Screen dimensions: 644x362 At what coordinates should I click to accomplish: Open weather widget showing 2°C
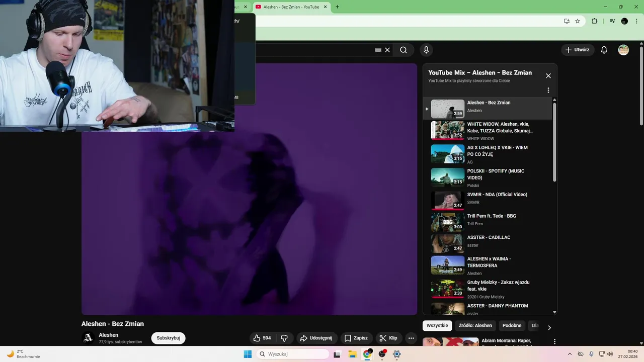click(x=23, y=354)
